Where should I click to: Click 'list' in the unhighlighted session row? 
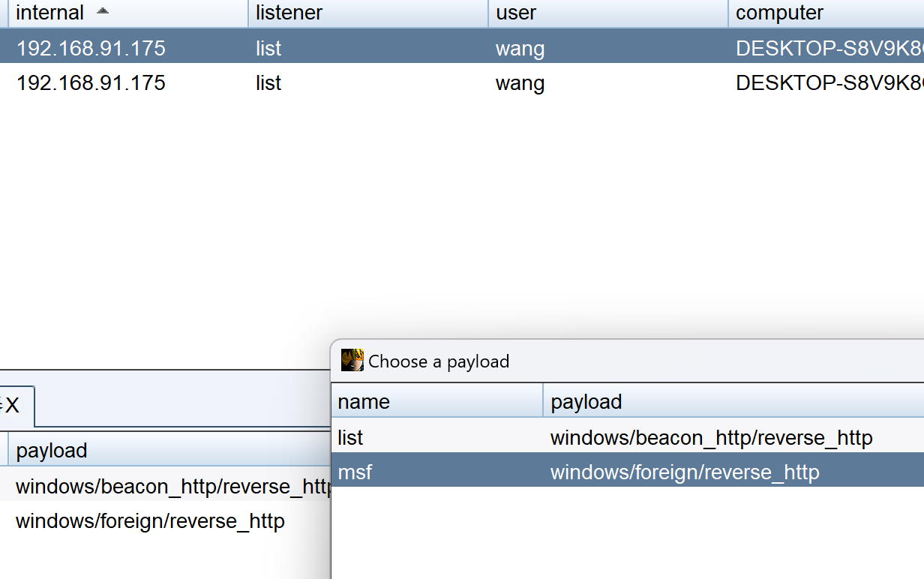pyautogui.click(x=268, y=82)
